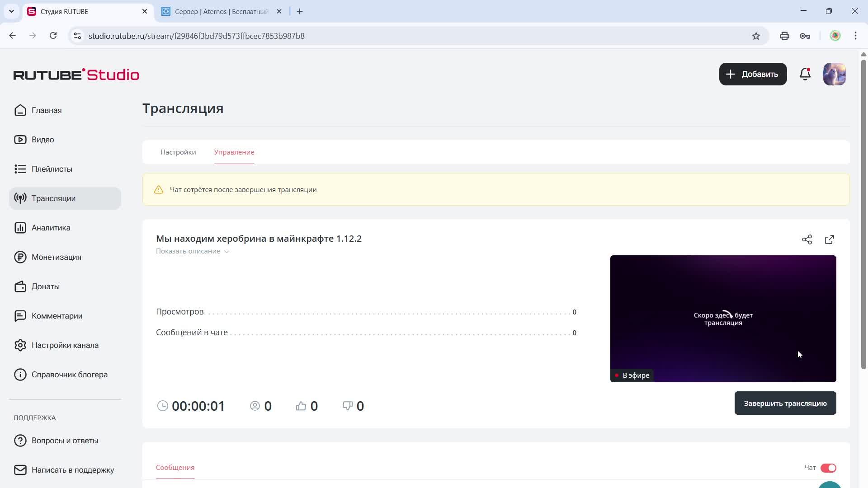Open the browser tab search dropdown
868x488 pixels.
(x=11, y=11)
